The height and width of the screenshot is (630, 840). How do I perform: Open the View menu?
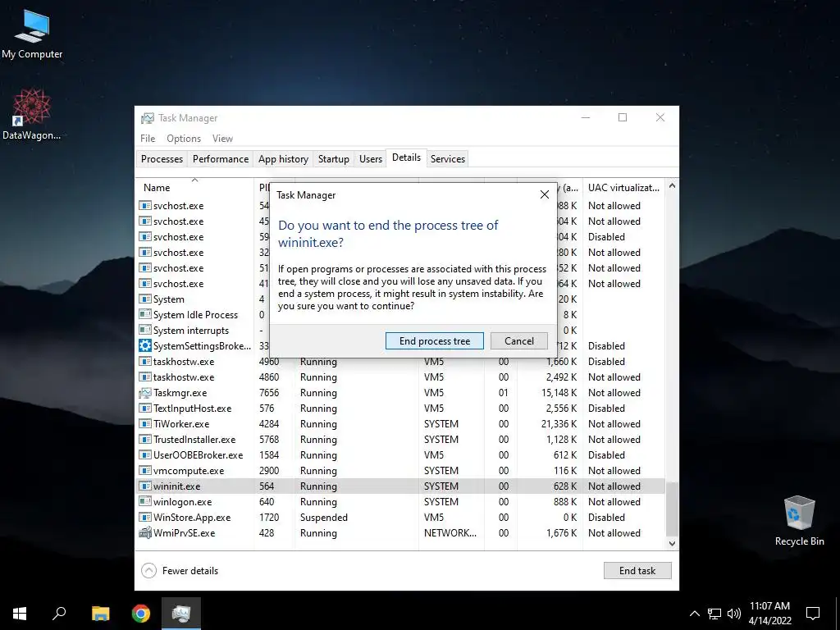(x=222, y=138)
